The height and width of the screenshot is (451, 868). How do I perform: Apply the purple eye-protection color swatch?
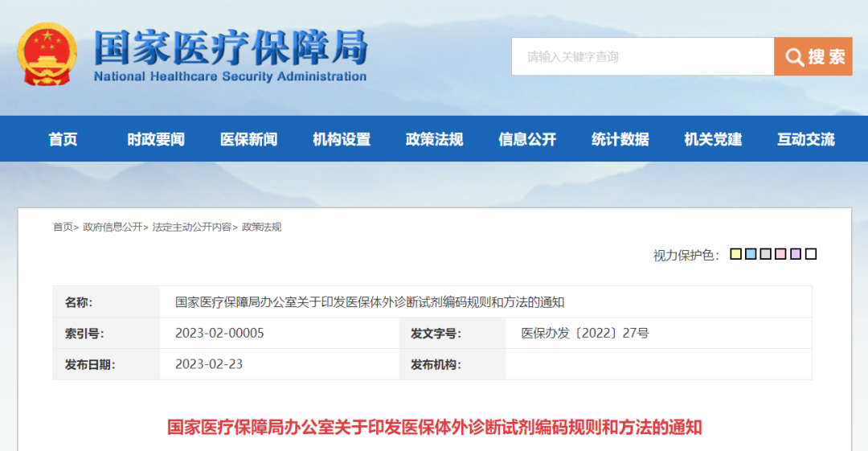point(796,255)
